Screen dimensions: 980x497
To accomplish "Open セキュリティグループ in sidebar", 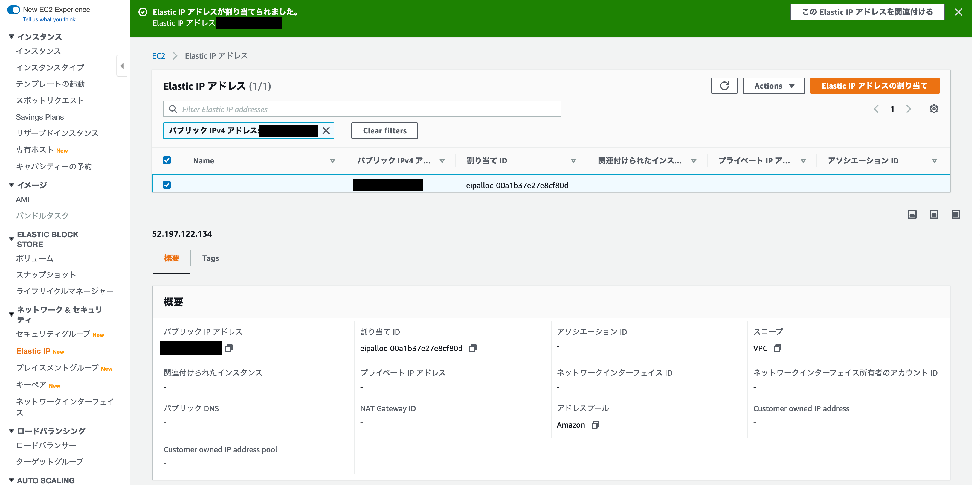I will (x=53, y=334).
